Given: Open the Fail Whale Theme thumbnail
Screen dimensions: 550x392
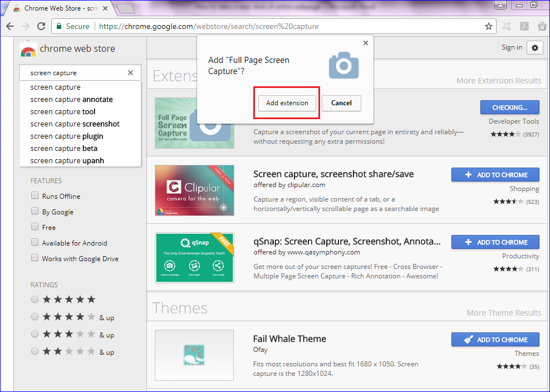Looking at the screenshot, I should (x=194, y=355).
